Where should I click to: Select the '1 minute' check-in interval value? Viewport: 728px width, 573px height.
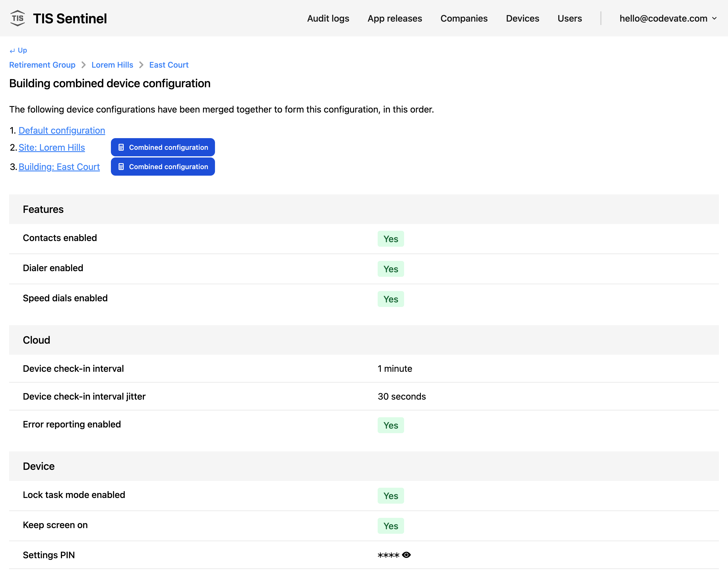pos(395,369)
